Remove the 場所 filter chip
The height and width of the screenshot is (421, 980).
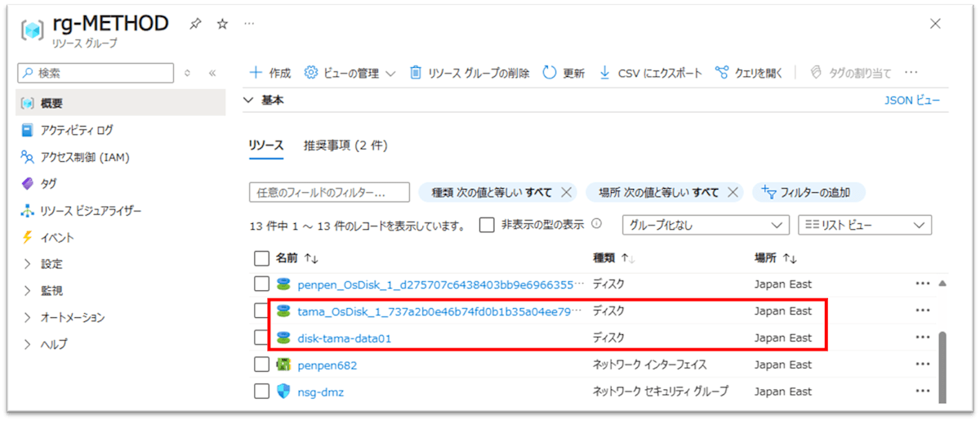click(733, 193)
